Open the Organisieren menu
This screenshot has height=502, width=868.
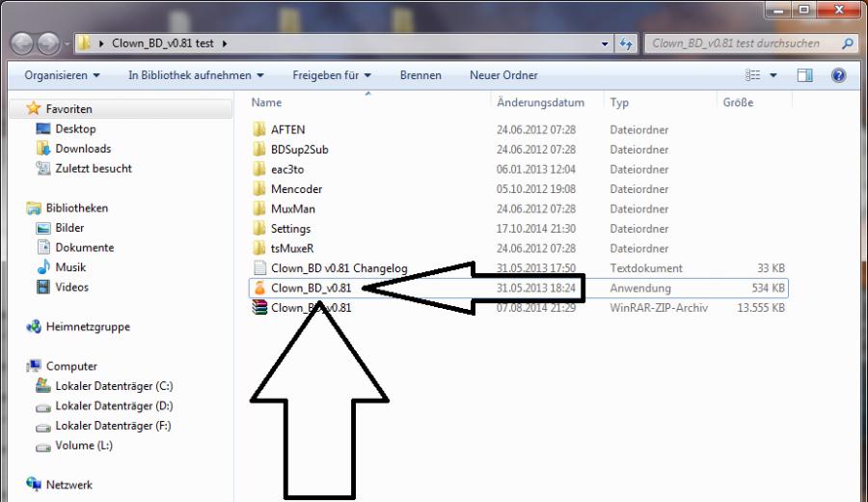(62, 75)
